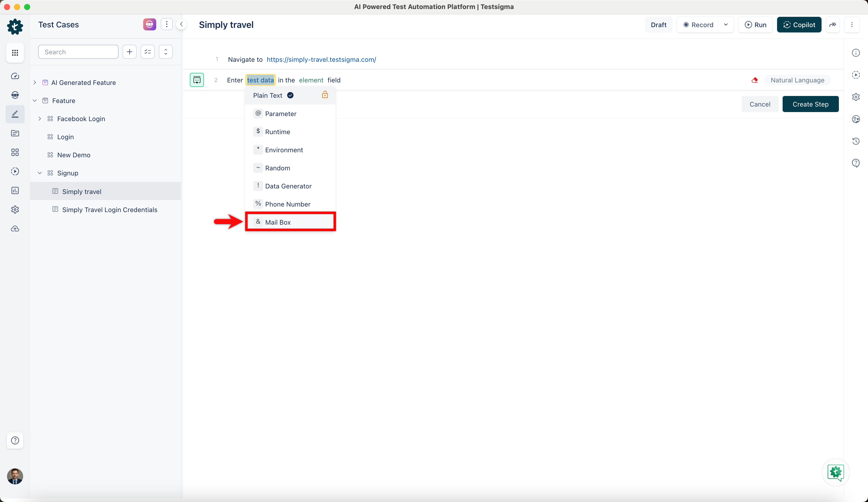This screenshot has height=502, width=868.
Task: Open the apps grid menu icon
Action: 15,53
